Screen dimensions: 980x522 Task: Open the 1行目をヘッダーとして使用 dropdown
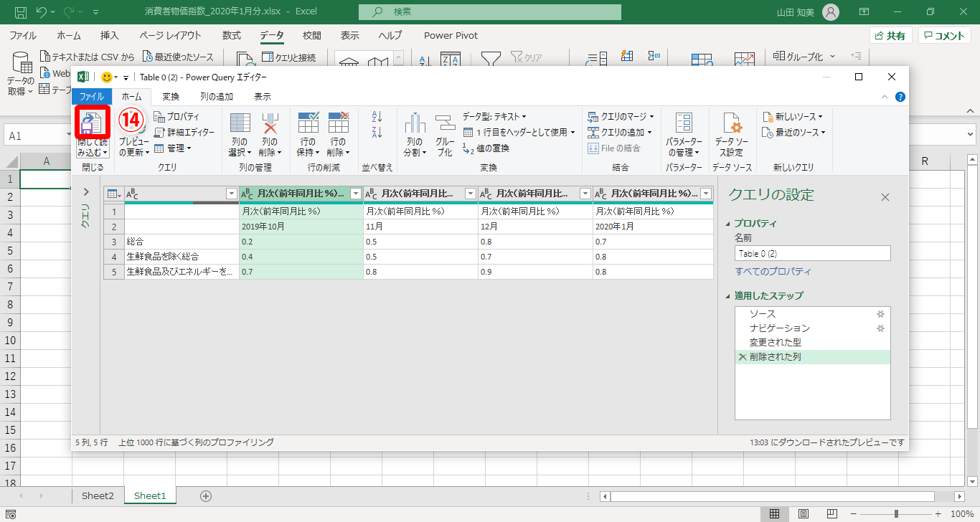pyautogui.click(x=519, y=132)
